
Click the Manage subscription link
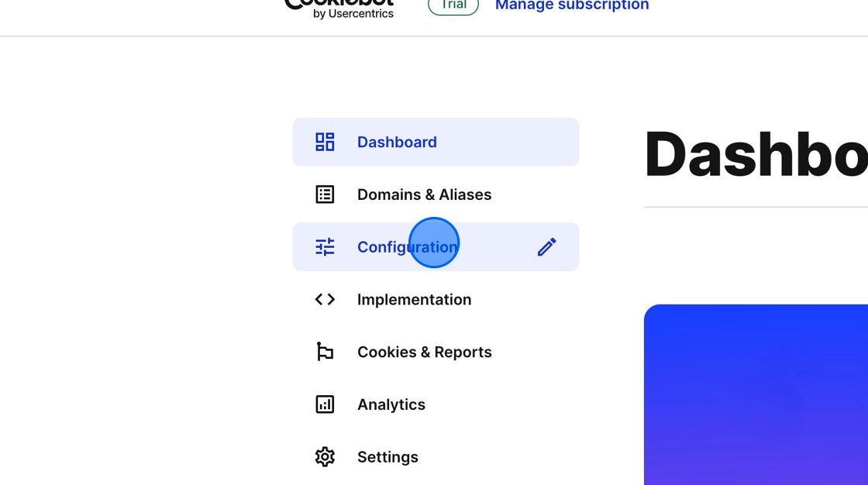(571, 6)
